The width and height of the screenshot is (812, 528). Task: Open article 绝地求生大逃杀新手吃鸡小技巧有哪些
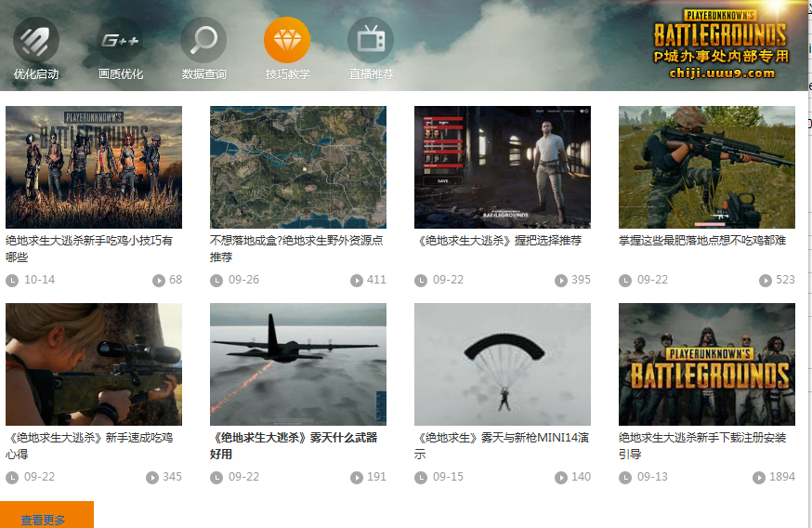point(89,249)
